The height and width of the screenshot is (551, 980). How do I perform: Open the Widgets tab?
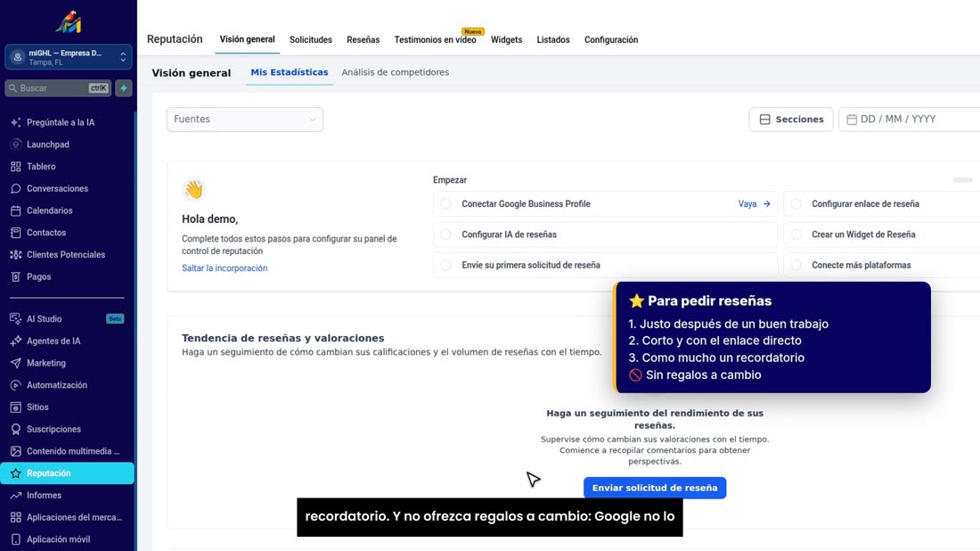[506, 40]
